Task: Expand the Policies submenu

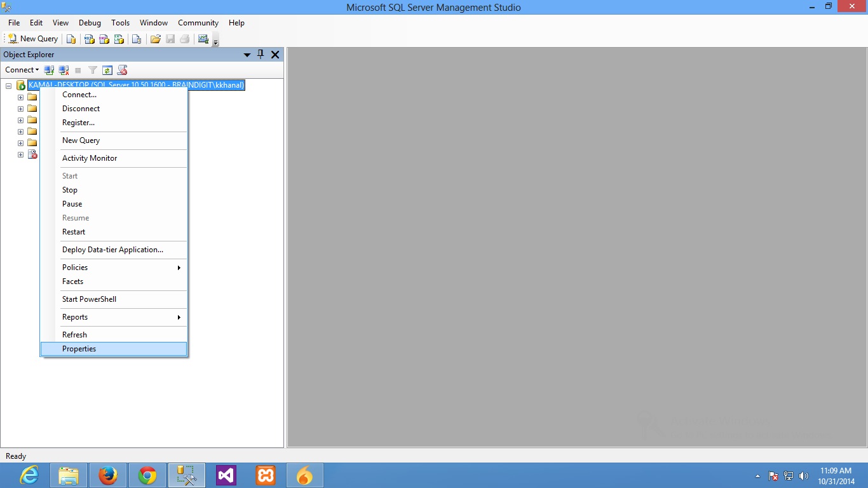Action: 114,268
